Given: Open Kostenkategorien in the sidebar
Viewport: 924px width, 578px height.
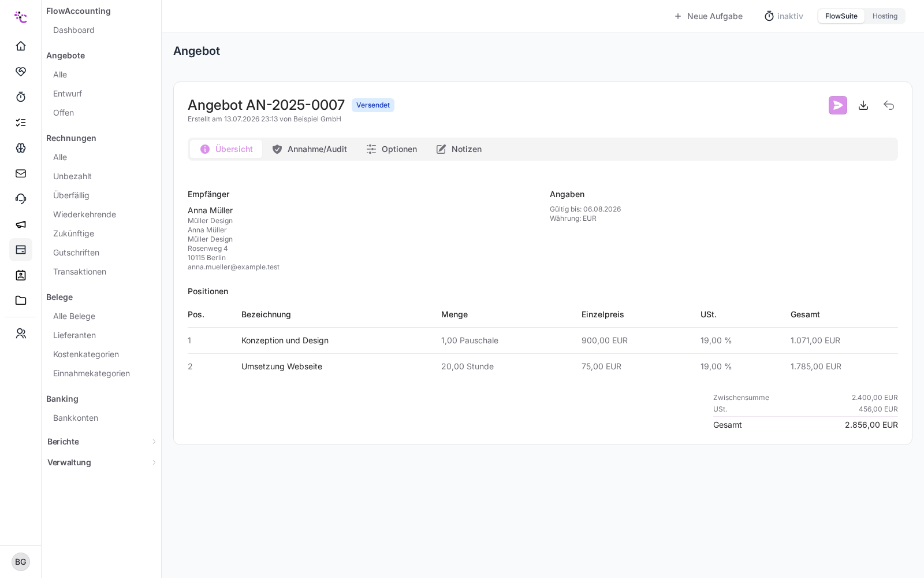Looking at the screenshot, I should [86, 354].
